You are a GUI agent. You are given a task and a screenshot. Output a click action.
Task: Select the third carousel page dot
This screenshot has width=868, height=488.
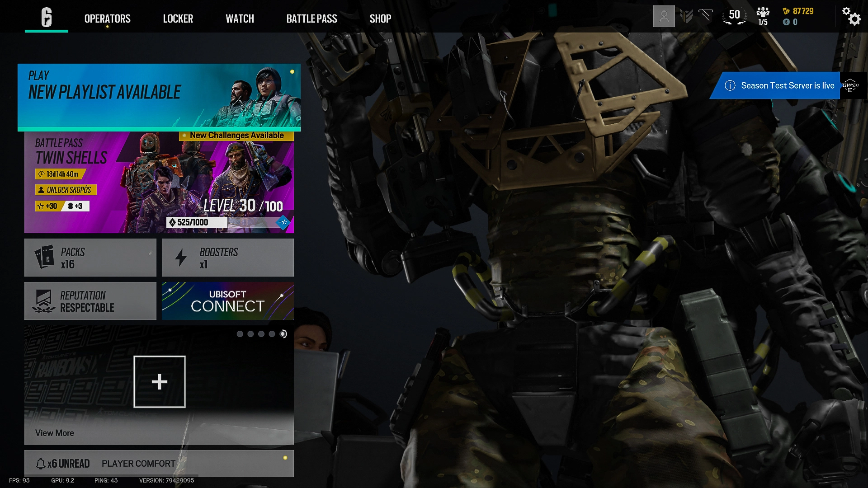click(261, 334)
